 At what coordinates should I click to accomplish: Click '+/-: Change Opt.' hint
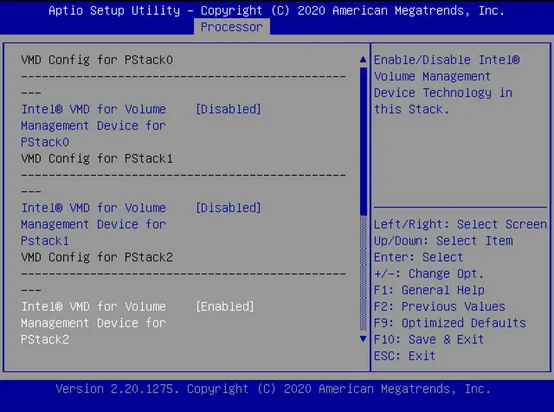[429, 273]
